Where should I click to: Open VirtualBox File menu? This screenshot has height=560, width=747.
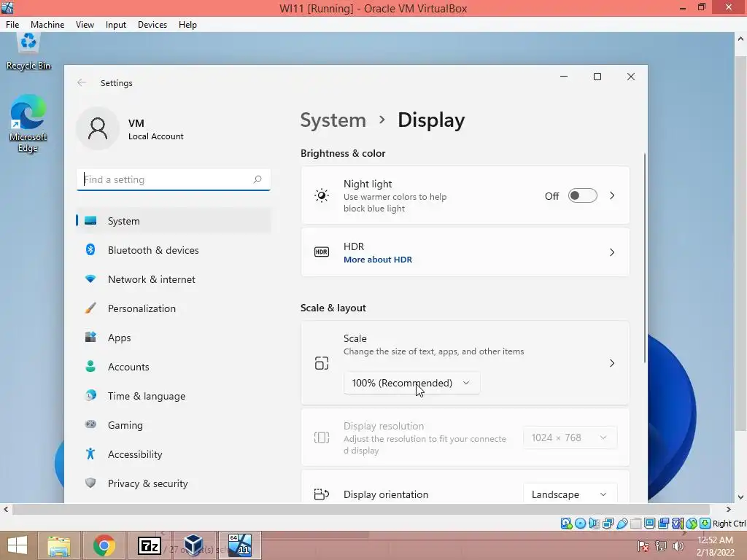click(12, 25)
